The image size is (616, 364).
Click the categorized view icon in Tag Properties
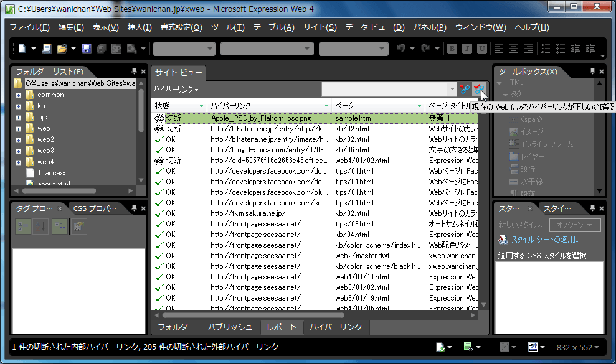pyautogui.click(x=22, y=226)
